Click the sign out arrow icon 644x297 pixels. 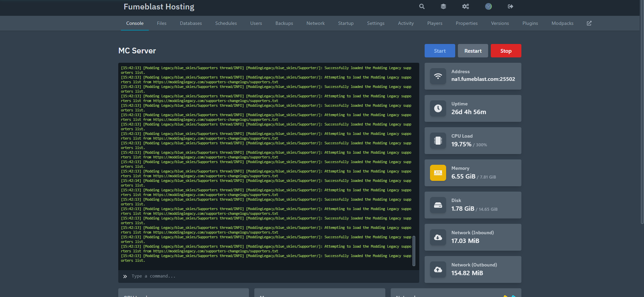(x=510, y=7)
